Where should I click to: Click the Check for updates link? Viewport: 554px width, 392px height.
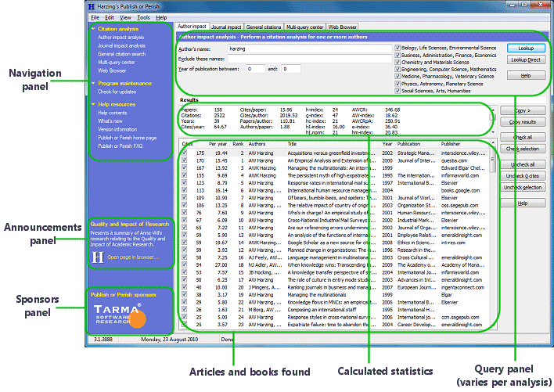click(117, 92)
